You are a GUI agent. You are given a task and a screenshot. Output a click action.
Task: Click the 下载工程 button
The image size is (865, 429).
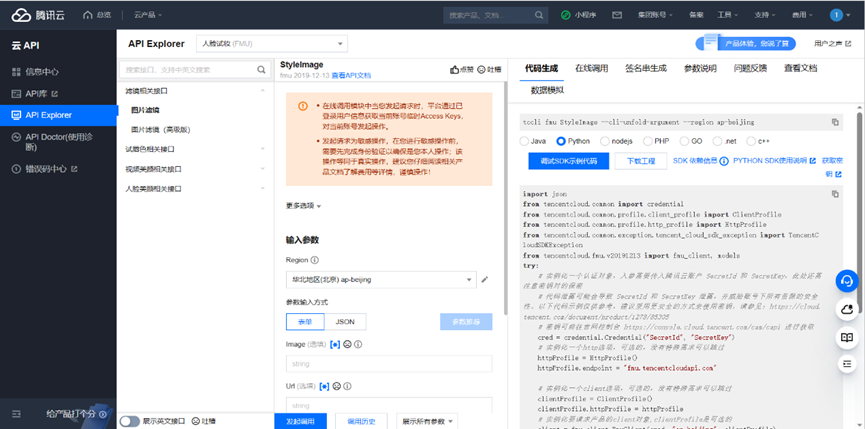(x=641, y=161)
